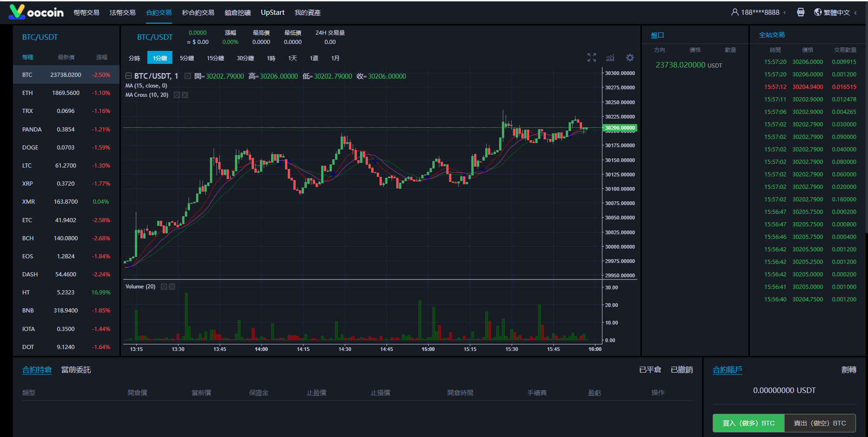Collapse the BTC/USDT chart legend
Screen dimensions: 868x437
129,76
